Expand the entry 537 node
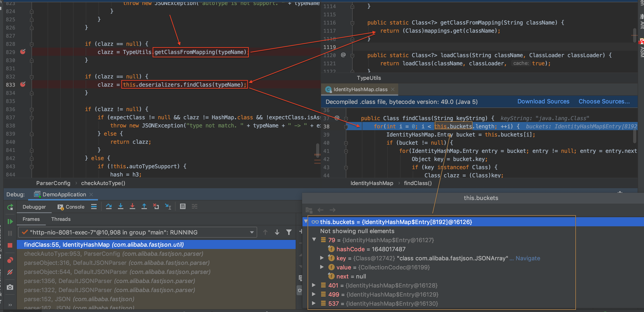Image resolution: width=644 pixels, height=312 pixels. tap(314, 303)
